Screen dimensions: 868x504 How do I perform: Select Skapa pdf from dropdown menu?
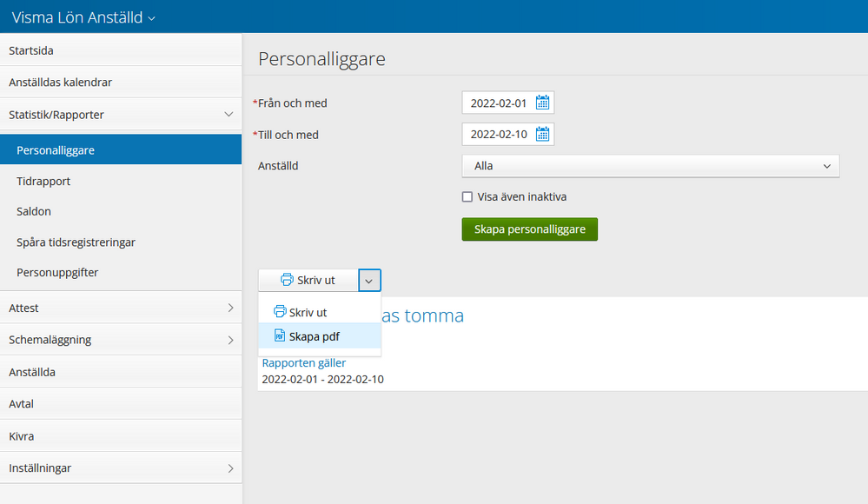(x=314, y=336)
